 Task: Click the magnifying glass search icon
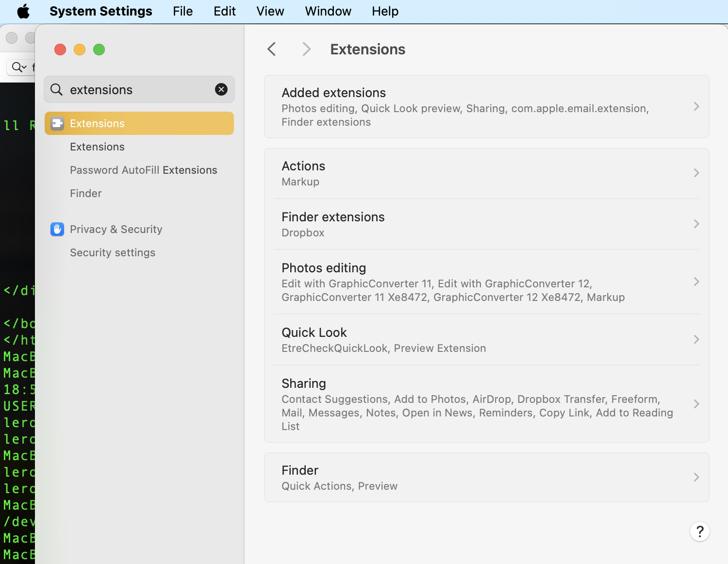(x=57, y=89)
